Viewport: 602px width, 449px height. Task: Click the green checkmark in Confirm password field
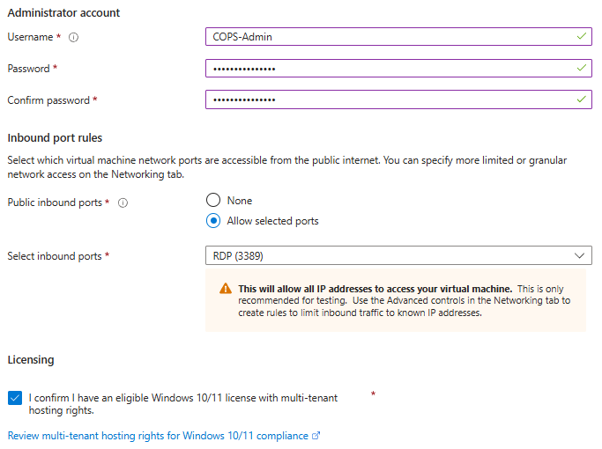click(581, 99)
